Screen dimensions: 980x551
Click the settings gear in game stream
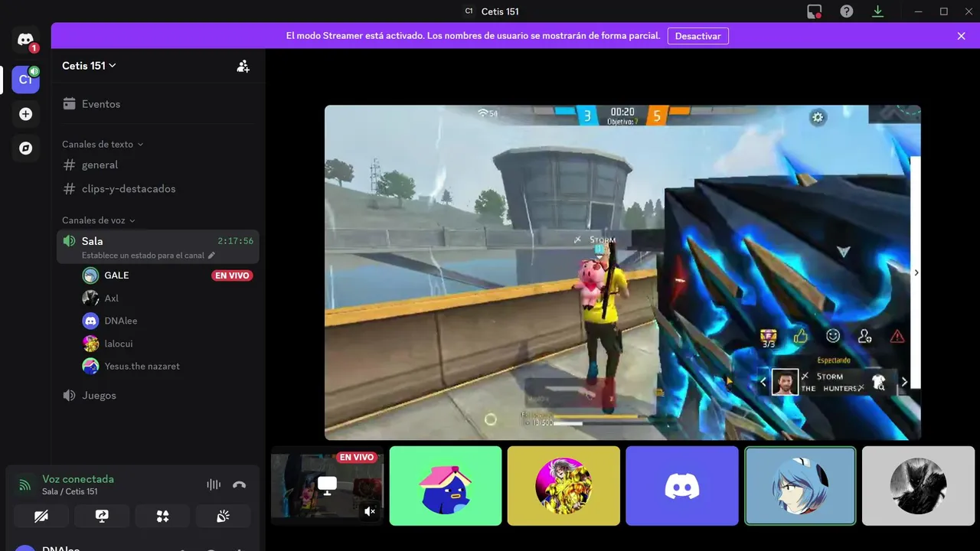coord(818,117)
